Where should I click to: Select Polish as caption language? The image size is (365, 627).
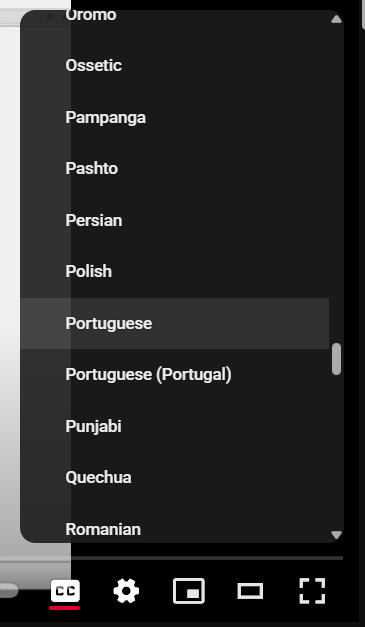pos(175,272)
